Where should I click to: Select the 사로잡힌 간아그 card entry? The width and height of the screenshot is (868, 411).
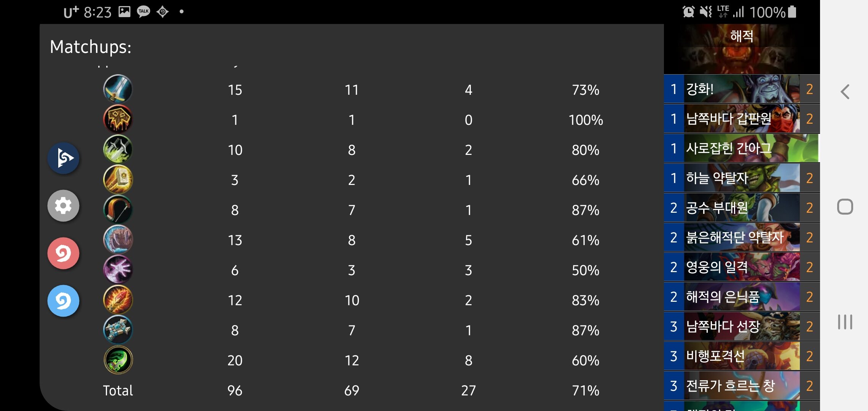click(x=742, y=148)
